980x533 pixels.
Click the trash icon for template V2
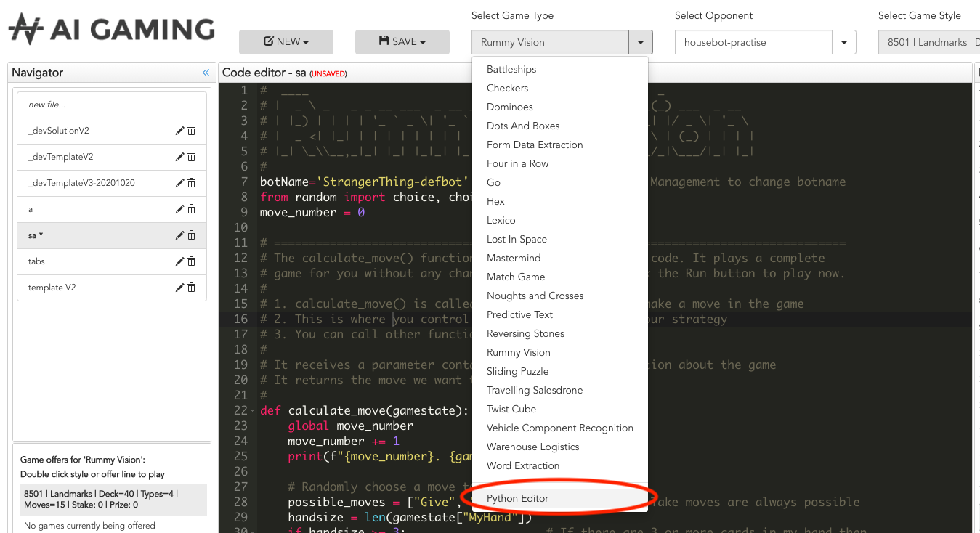pyautogui.click(x=192, y=288)
